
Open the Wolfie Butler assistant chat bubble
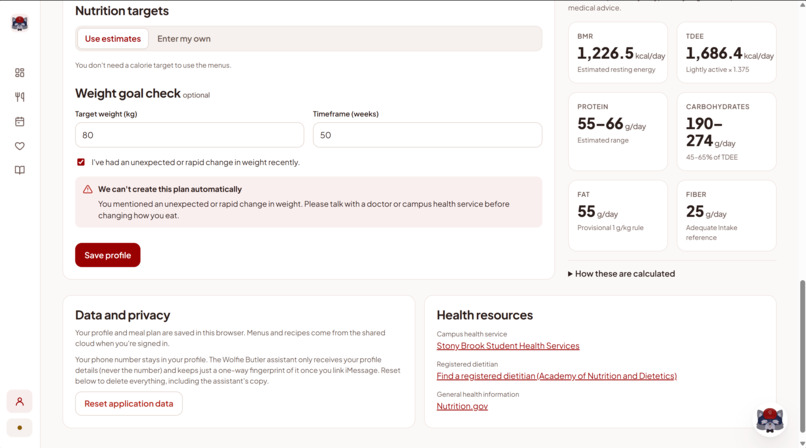770,420
